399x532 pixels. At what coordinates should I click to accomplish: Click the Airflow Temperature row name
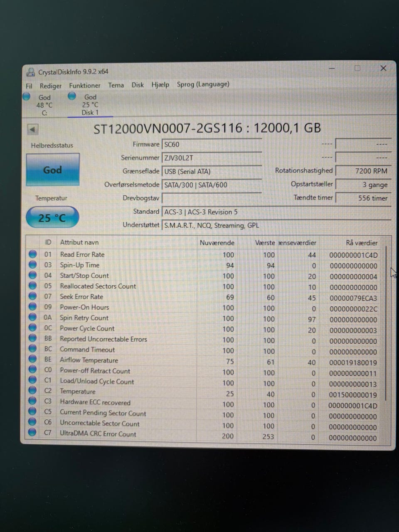(x=89, y=360)
